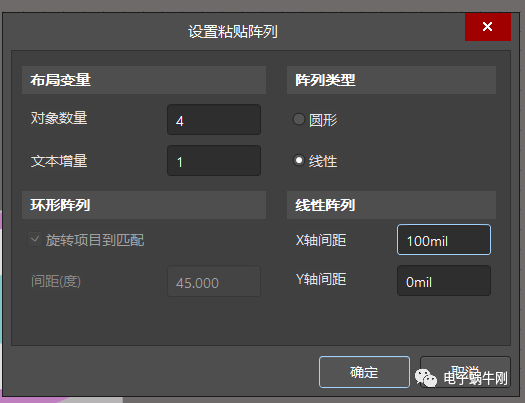Click the 文本增量 input field showing 1
Screen dimensions: 525x403
214,161
